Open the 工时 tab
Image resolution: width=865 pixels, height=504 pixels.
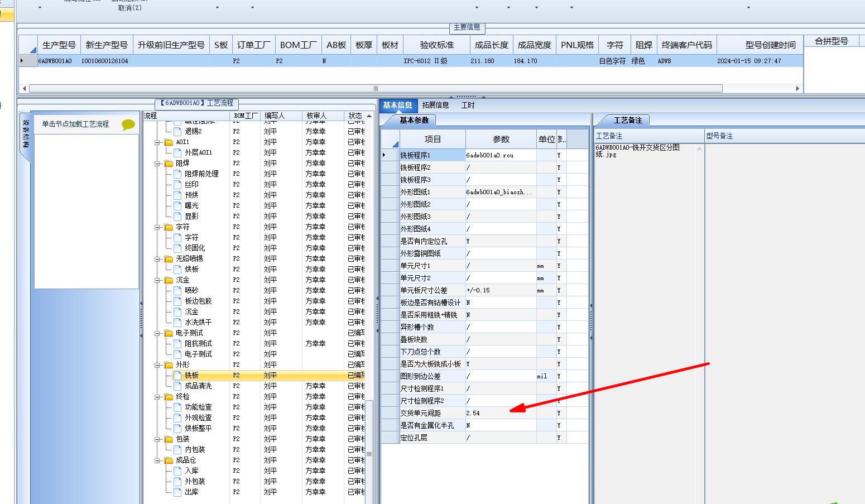pyautogui.click(x=468, y=105)
